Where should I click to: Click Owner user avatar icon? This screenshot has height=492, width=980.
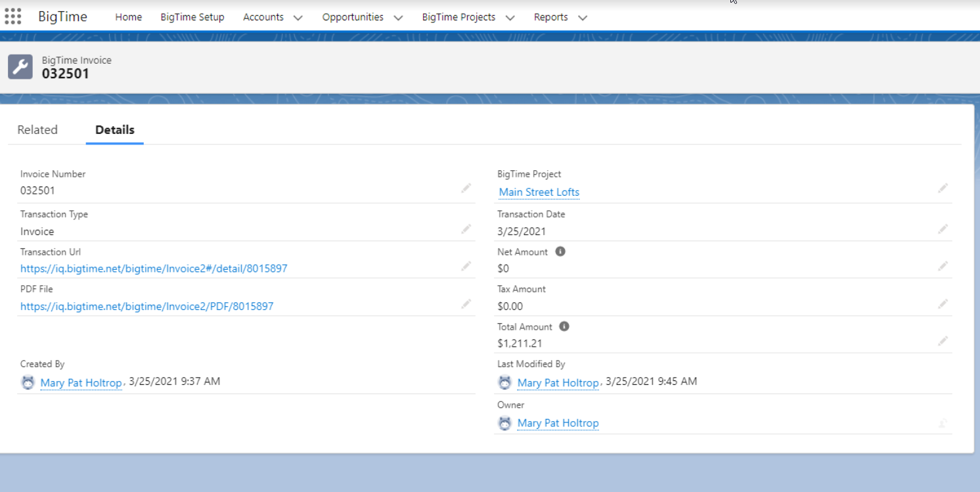504,423
